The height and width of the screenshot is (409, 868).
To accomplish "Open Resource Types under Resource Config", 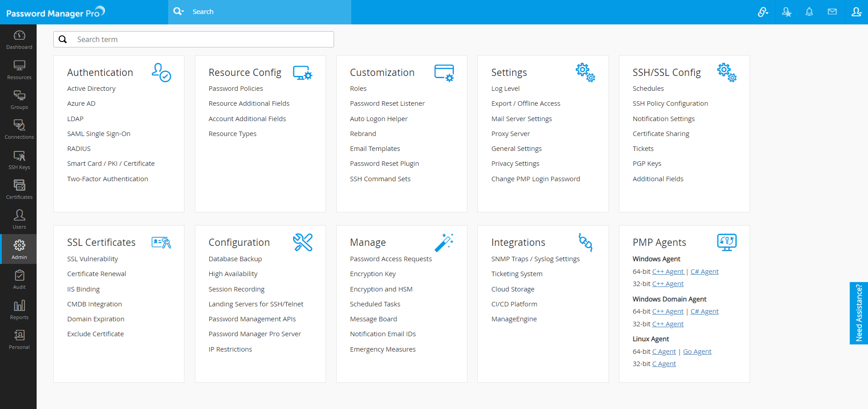I will [x=232, y=134].
